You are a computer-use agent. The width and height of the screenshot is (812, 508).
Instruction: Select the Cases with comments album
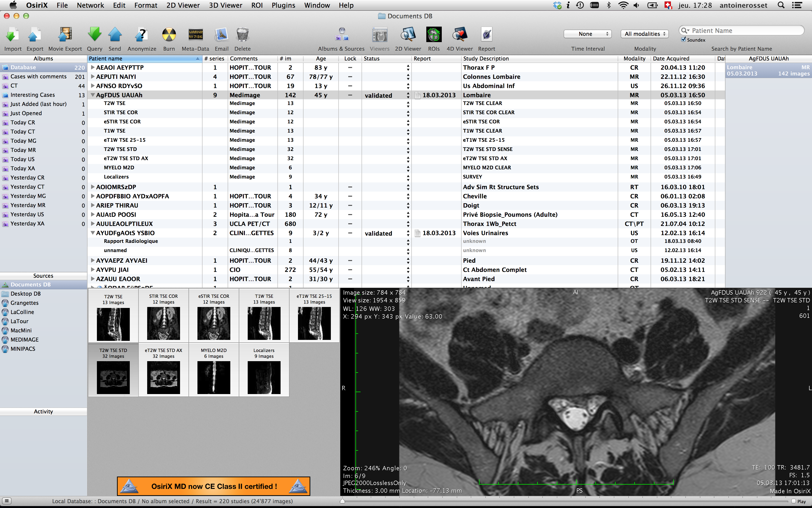(x=43, y=77)
